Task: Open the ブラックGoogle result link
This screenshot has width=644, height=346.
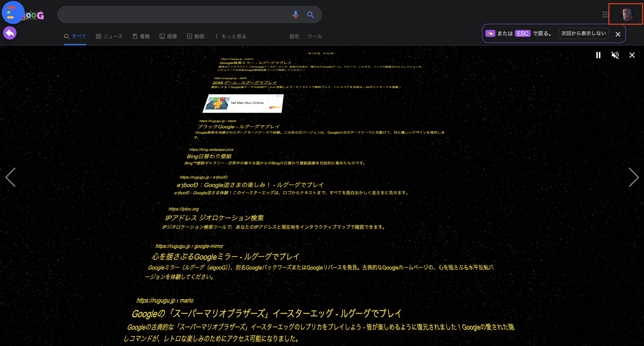Action: coord(238,127)
